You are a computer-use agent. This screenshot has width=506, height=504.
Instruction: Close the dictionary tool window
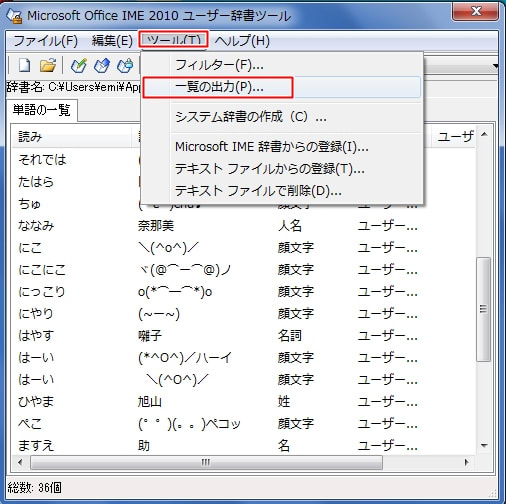click(476, 12)
